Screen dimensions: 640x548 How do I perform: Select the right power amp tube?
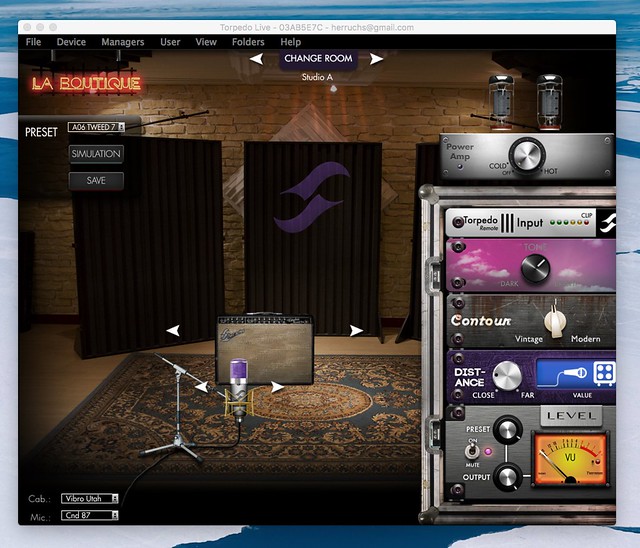[x=549, y=102]
